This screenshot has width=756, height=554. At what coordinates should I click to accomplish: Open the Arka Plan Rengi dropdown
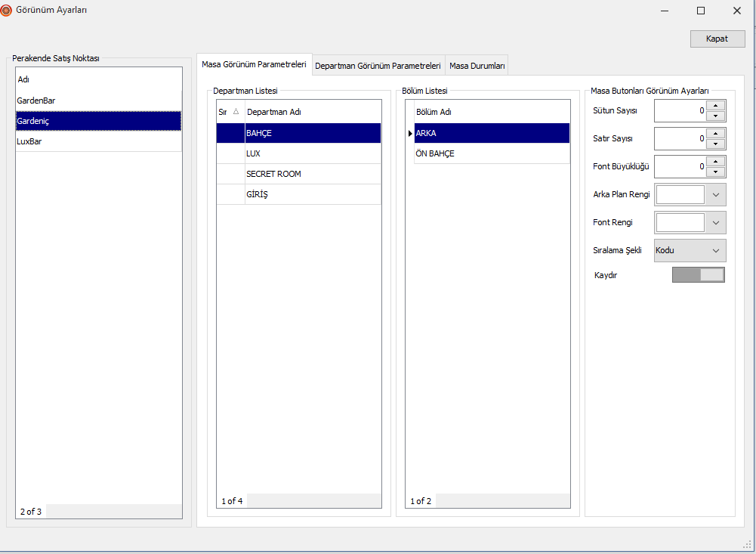pyautogui.click(x=715, y=195)
